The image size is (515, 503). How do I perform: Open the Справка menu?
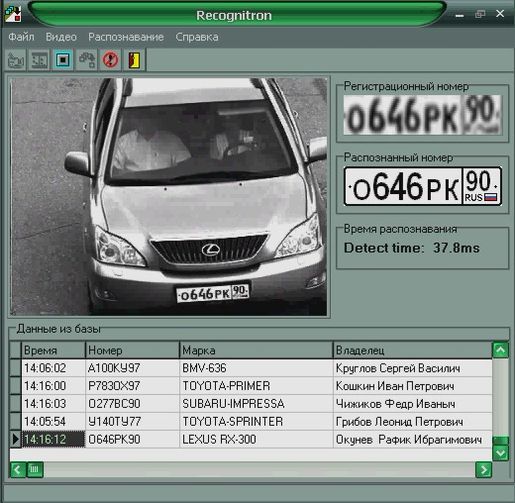pos(197,37)
